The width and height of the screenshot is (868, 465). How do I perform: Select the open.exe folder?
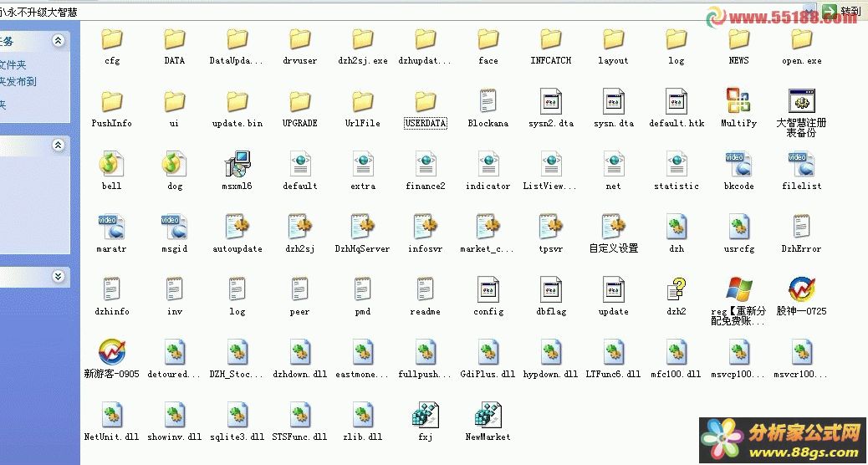[801, 47]
